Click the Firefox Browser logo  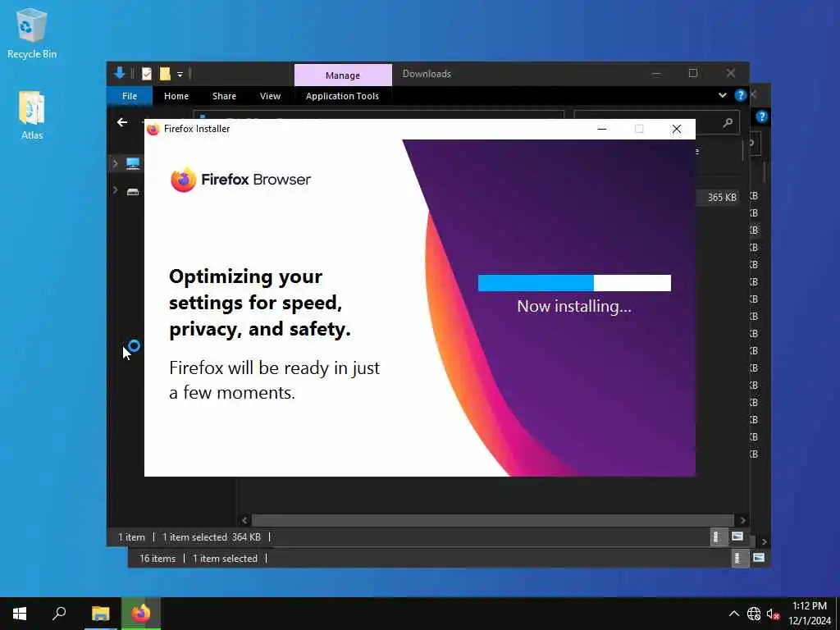[240, 180]
